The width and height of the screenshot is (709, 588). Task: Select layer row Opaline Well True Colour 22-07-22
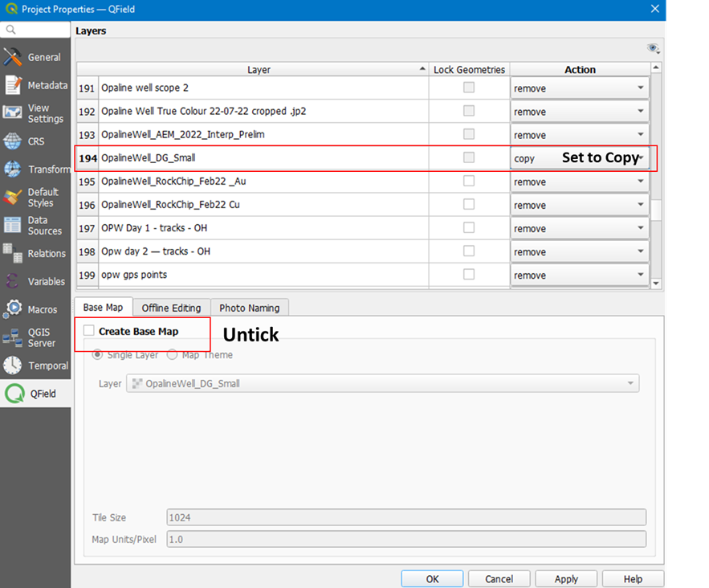[263, 112]
